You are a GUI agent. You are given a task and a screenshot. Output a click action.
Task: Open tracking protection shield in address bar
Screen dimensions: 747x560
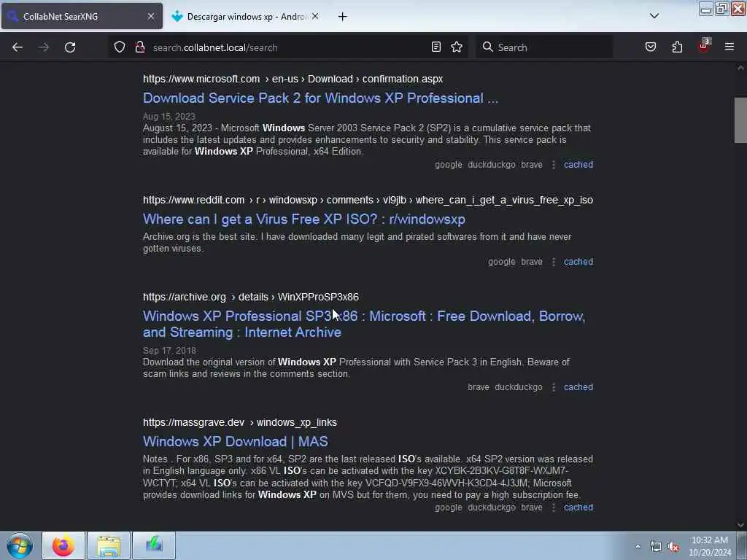pos(120,47)
